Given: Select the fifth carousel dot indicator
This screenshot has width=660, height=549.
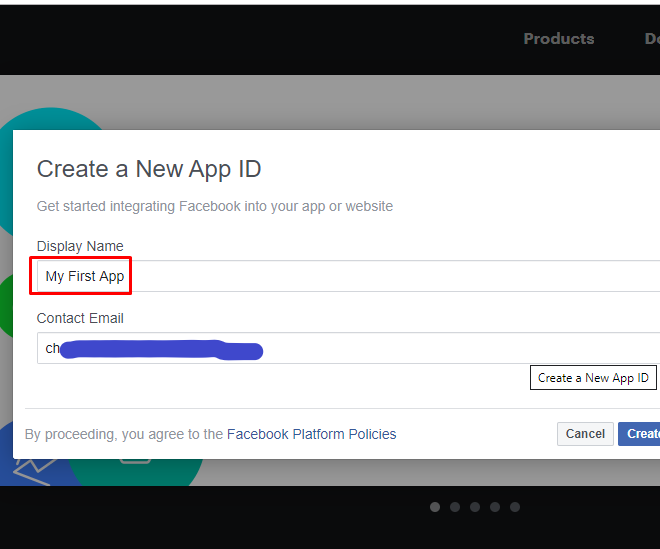Looking at the screenshot, I should 515,507.
